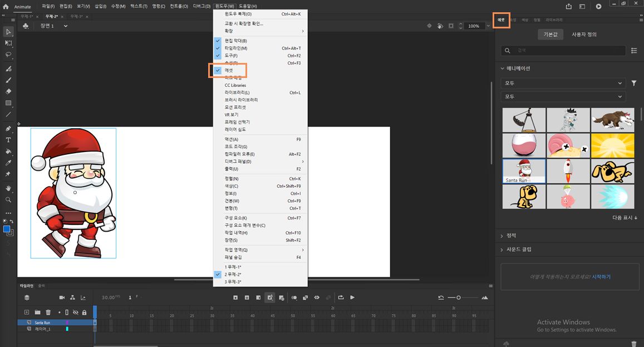Select the Free Transform tool

(8, 43)
